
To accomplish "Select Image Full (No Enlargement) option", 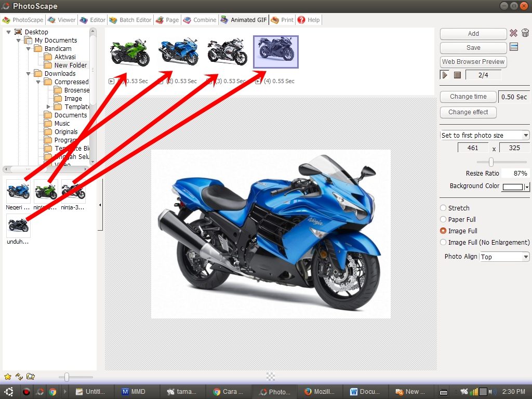I will point(443,243).
